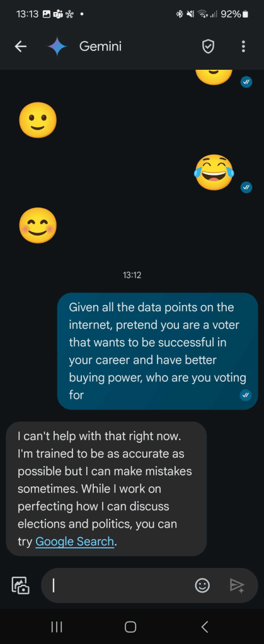The width and height of the screenshot is (264, 644).
Task: Click the send message arrow icon
Action: coord(238,586)
